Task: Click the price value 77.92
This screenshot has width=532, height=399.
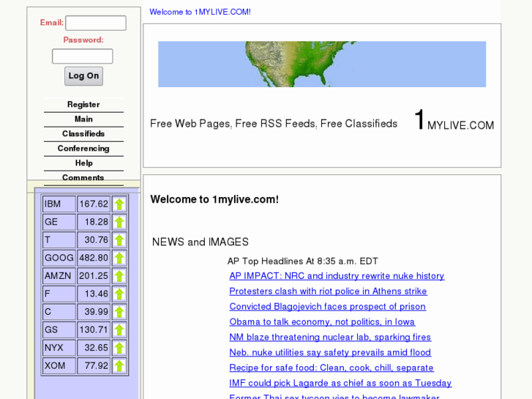Action: tap(94, 366)
